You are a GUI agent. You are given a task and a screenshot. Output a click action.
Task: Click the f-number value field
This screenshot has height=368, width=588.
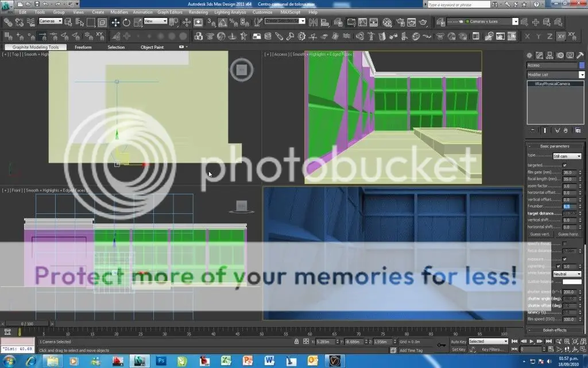569,206
